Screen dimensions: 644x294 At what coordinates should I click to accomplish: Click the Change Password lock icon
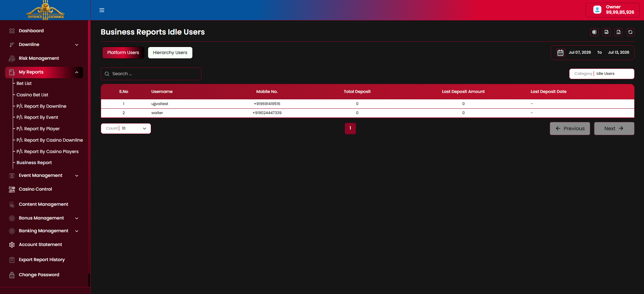coord(12,275)
